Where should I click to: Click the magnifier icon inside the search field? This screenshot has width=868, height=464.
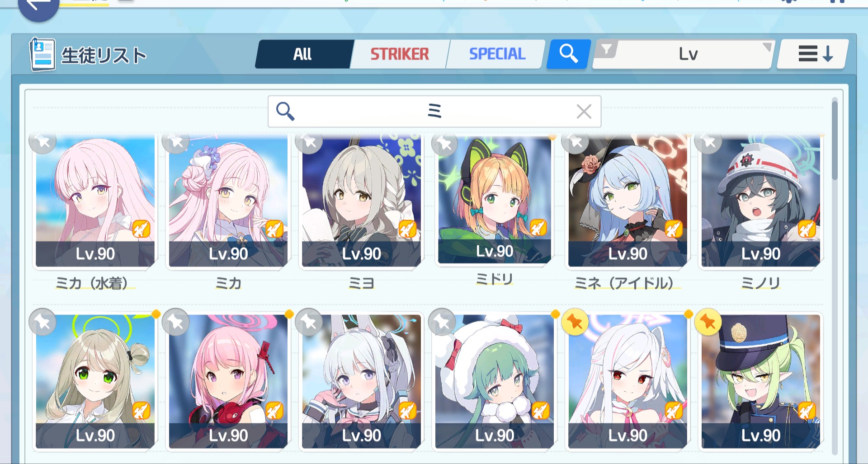tap(285, 111)
